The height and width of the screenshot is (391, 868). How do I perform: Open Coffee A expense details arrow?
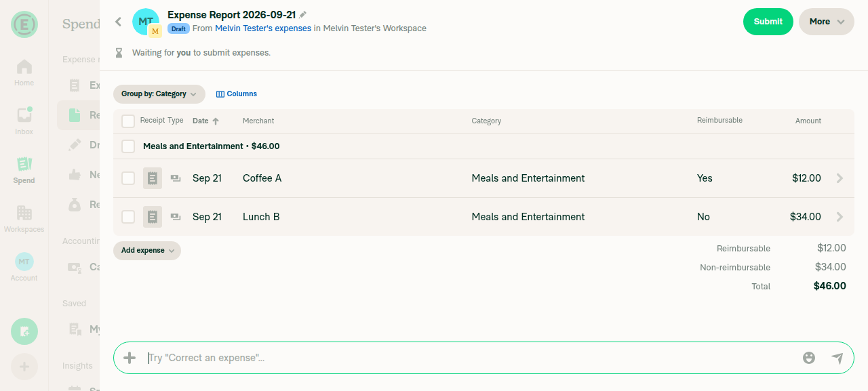pos(840,178)
